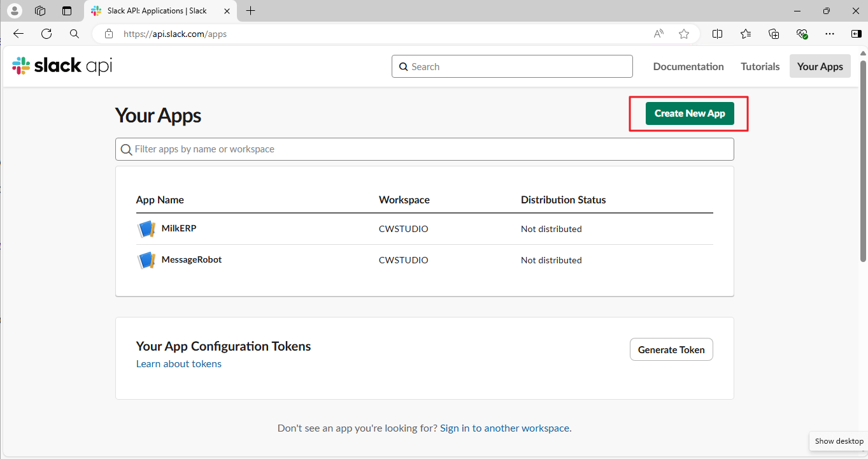This screenshot has width=868, height=459.
Task: Open the Documentation menu item
Action: [x=688, y=66]
